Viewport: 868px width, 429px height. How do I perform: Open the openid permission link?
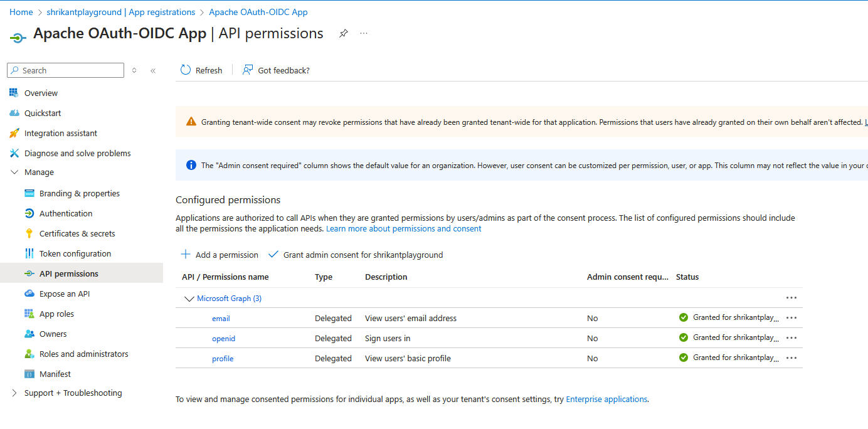pyautogui.click(x=223, y=339)
